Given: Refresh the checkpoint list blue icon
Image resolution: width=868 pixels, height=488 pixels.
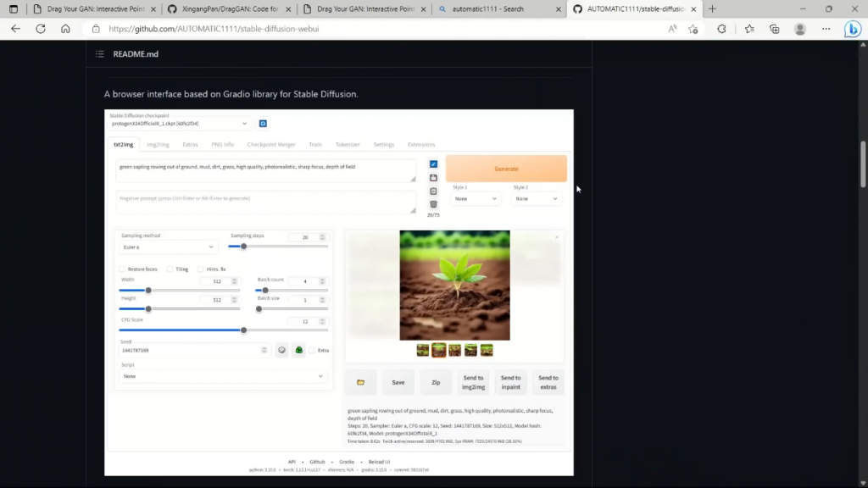Looking at the screenshot, I should click(x=263, y=124).
